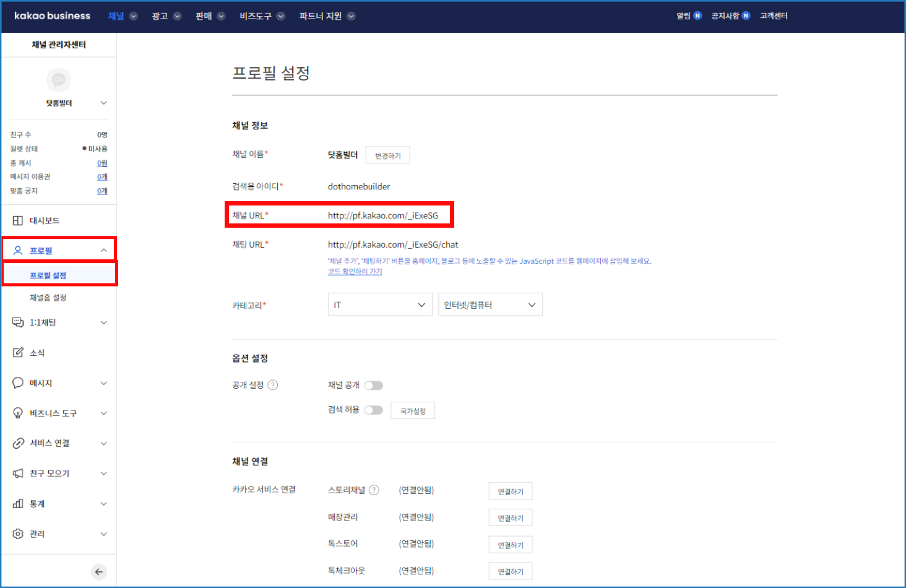The image size is (906, 588).
Task: Expand the 닷홈빌더 channel selector
Action: (x=103, y=103)
